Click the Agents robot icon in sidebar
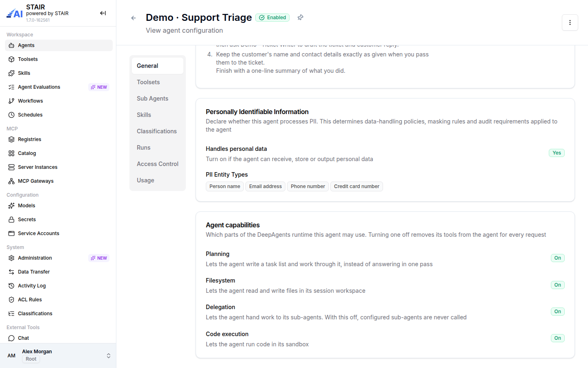The width and height of the screenshot is (588, 368). (11, 45)
